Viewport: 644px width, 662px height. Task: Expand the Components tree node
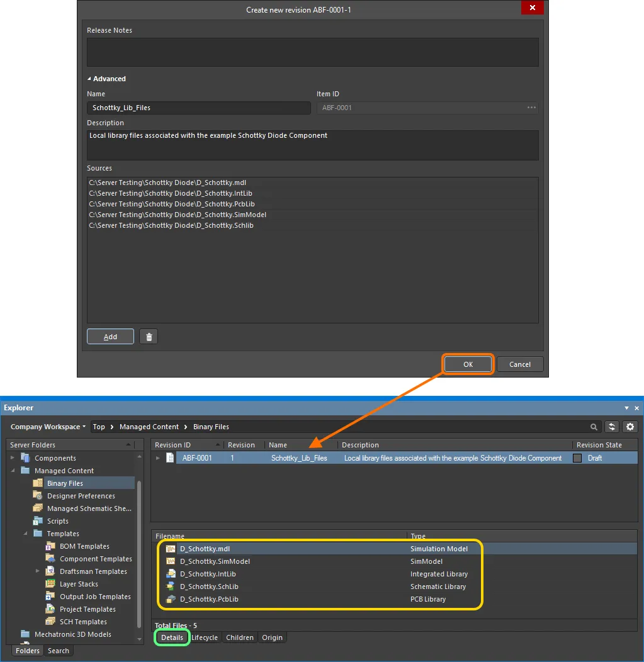pos(12,457)
